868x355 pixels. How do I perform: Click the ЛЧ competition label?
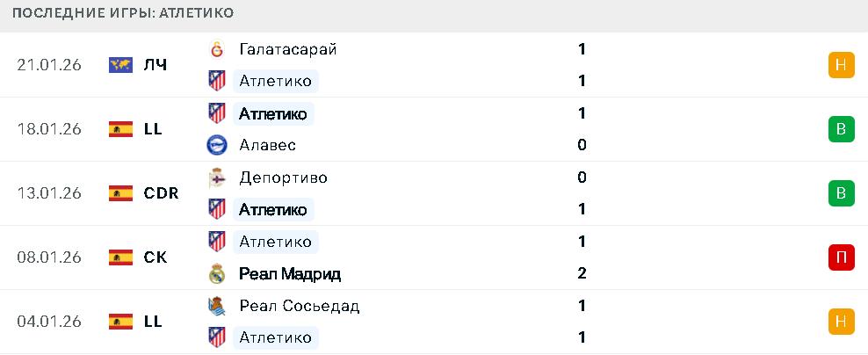click(x=156, y=65)
